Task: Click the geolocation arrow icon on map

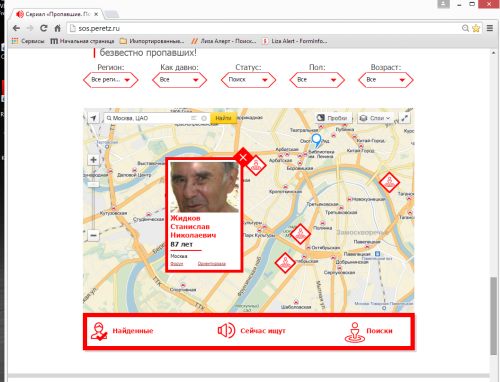Action: click(94, 118)
